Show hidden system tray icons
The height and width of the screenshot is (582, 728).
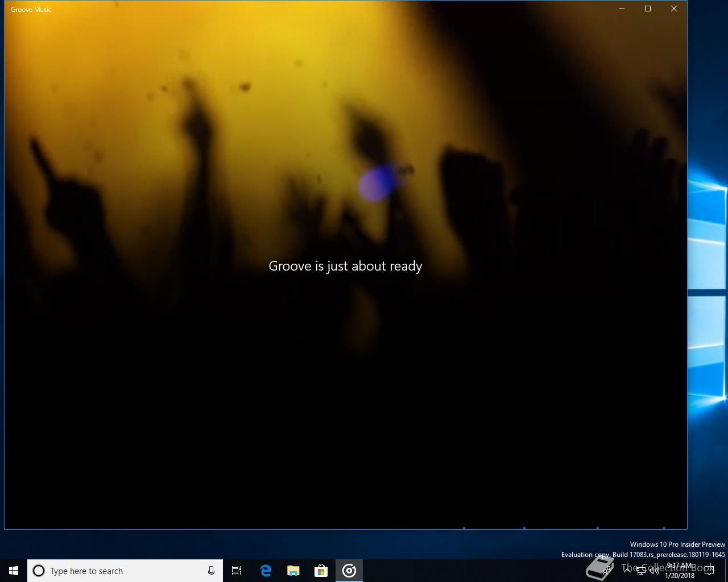pos(627,570)
